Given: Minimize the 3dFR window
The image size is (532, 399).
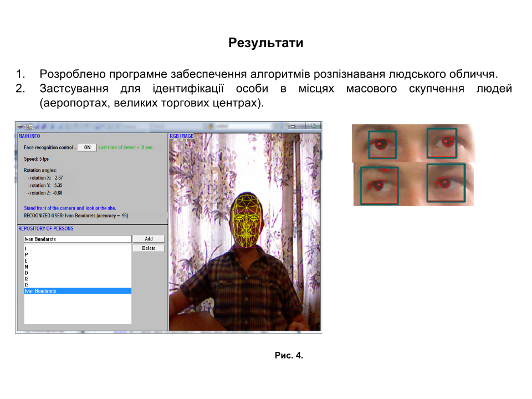Looking at the screenshot, I should tap(293, 126).
